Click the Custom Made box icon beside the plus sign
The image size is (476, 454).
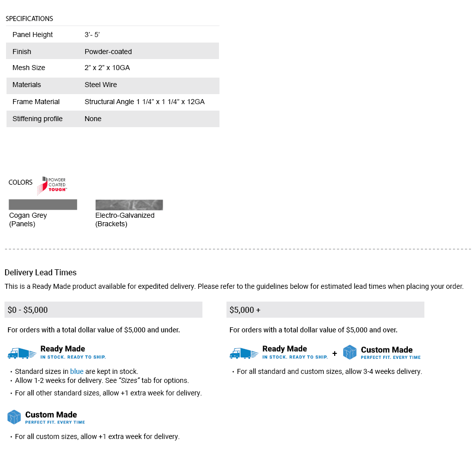[x=350, y=352]
